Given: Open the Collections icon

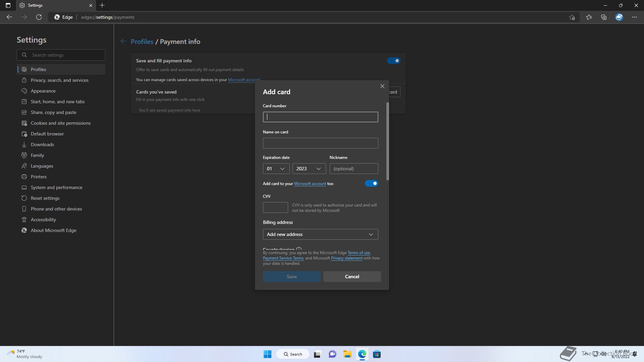Looking at the screenshot, I should (x=604, y=17).
